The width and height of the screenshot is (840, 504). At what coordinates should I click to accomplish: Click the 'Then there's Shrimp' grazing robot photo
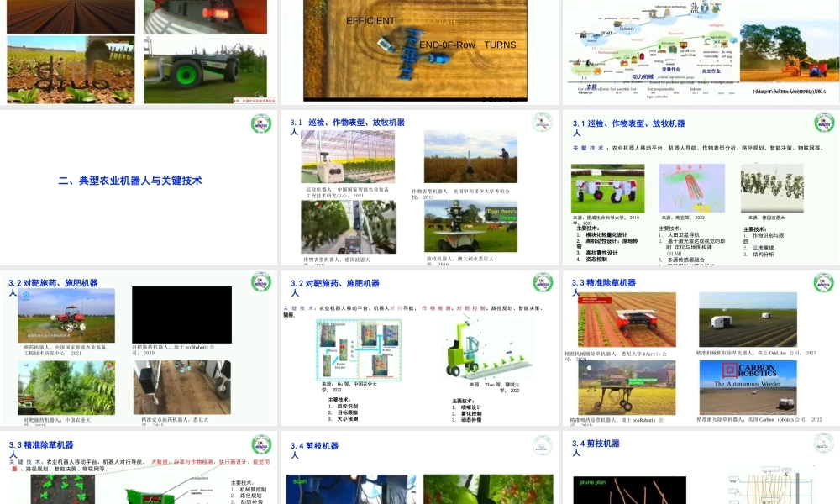click(471, 226)
